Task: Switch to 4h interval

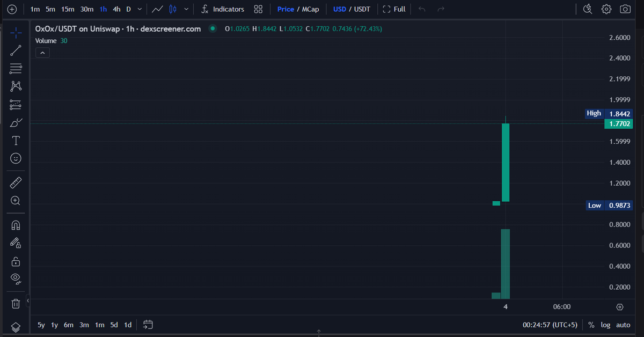Action: [116, 9]
